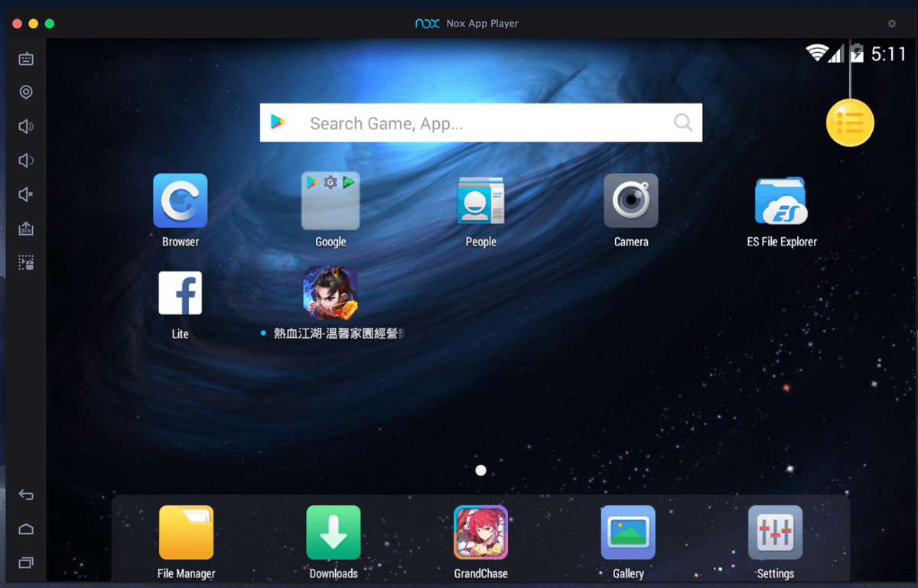Click the cellular signal status icon

[835, 53]
